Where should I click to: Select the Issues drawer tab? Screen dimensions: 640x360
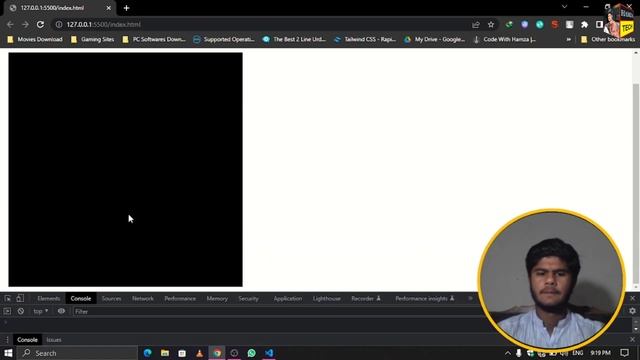click(54, 340)
